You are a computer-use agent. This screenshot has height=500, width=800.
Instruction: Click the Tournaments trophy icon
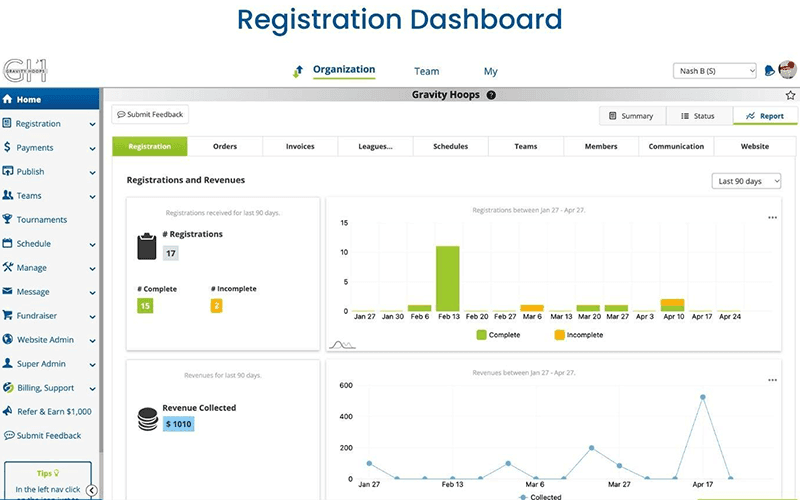[x=7, y=219]
